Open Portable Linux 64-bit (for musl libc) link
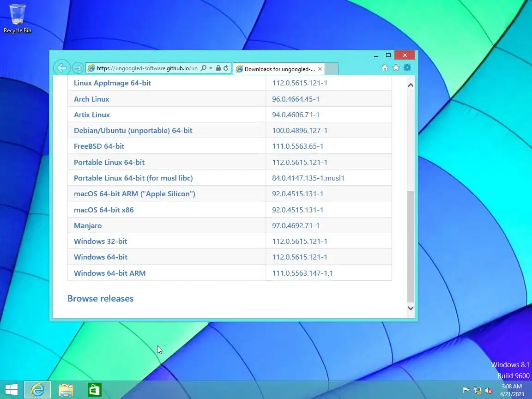This screenshot has width=532, height=399. [133, 178]
